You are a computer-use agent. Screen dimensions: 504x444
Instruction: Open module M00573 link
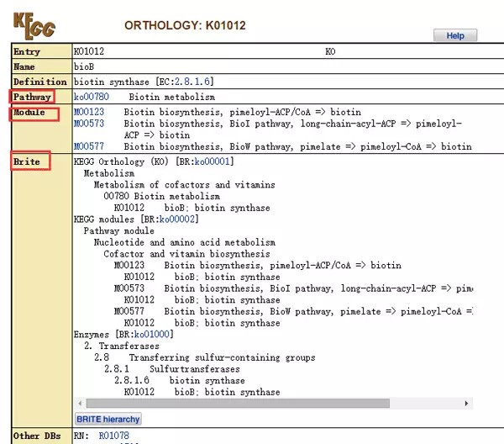89,124
